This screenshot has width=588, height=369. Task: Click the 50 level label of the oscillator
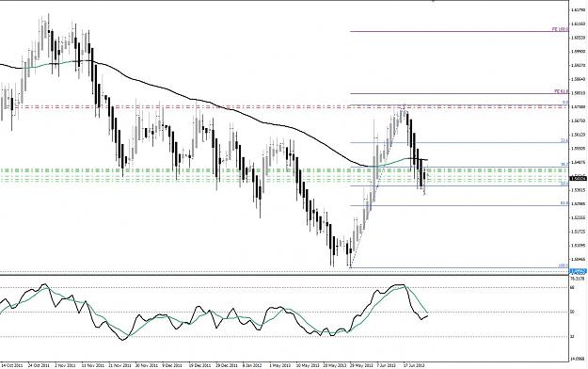coord(572,313)
